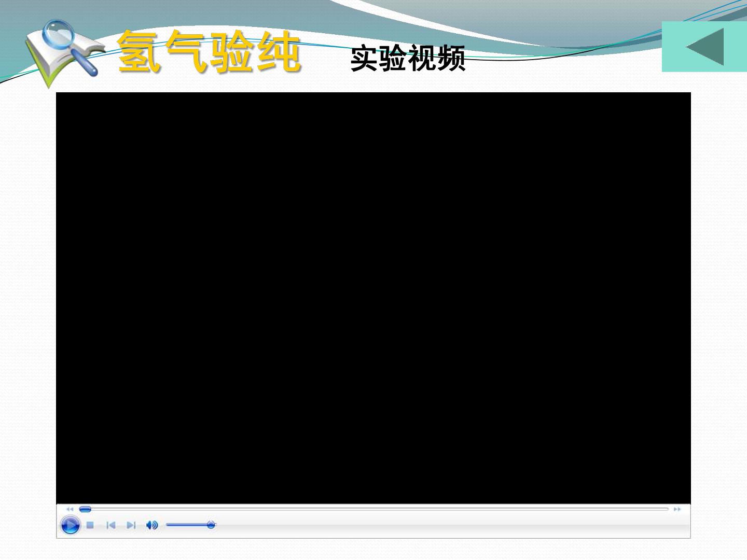The width and height of the screenshot is (747, 560).
Task: Click the black video display area
Action: click(x=374, y=298)
